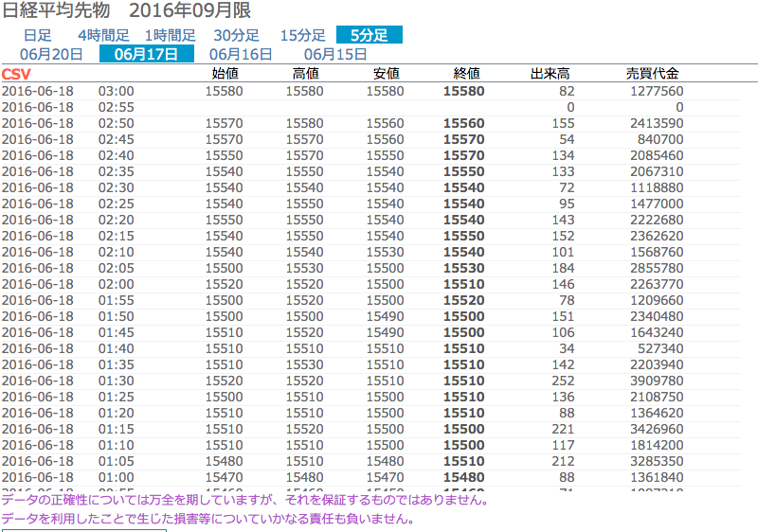
Task: Click trading value 3285350
Action: [657, 461]
